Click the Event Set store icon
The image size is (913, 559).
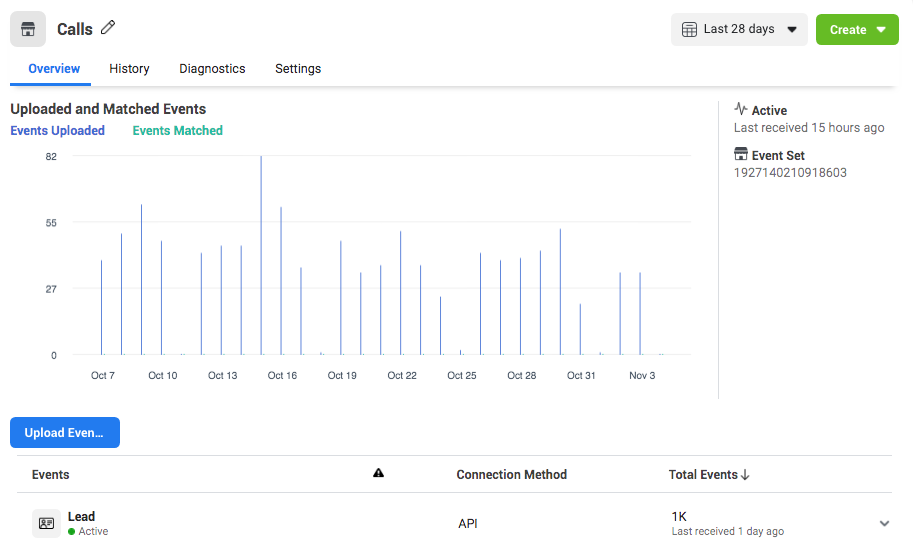741,154
